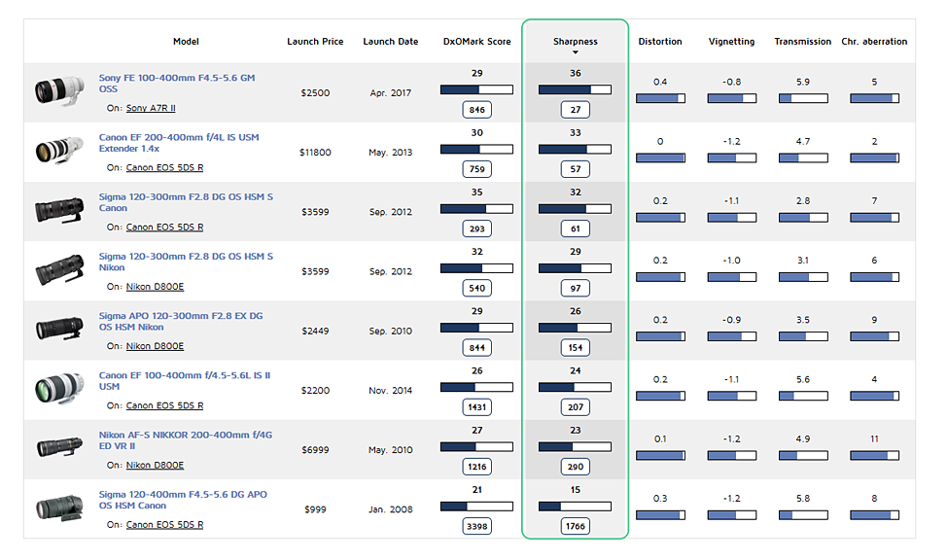This screenshot has height=560, width=948.
Task: Click Sharpness rank badge 154
Action: pyautogui.click(x=575, y=348)
